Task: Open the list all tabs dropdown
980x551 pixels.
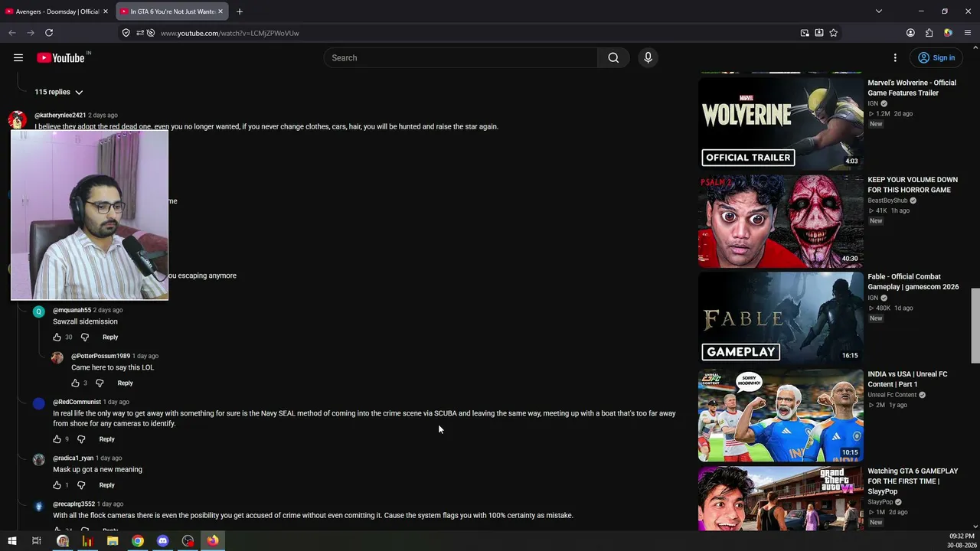Action: 879,11
